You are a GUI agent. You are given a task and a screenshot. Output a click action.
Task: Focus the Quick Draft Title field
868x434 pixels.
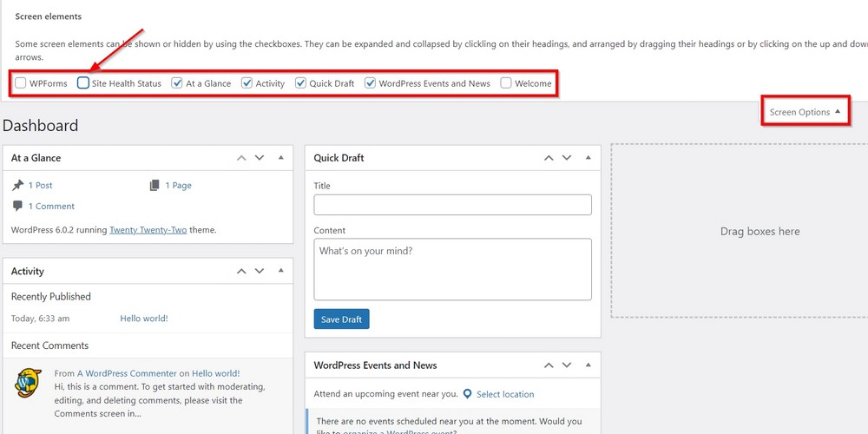[452, 205]
